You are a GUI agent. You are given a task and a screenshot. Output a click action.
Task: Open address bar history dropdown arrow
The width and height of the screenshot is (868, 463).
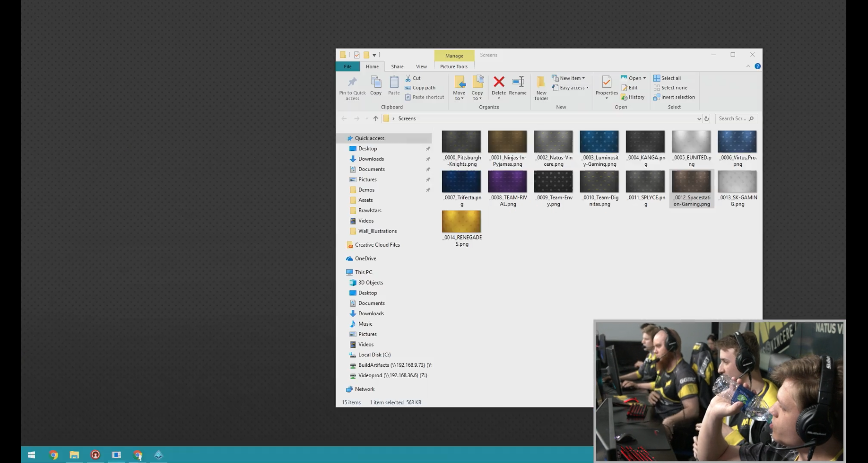(699, 119)
